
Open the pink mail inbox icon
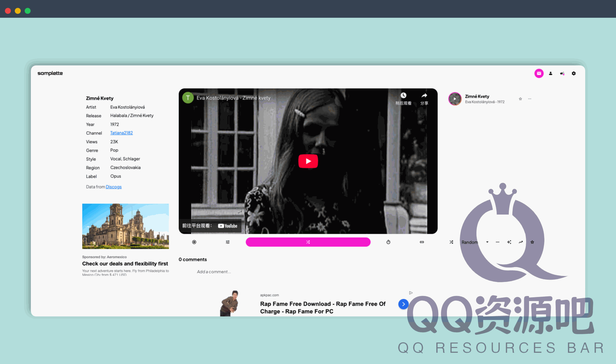tap(539, 73)
